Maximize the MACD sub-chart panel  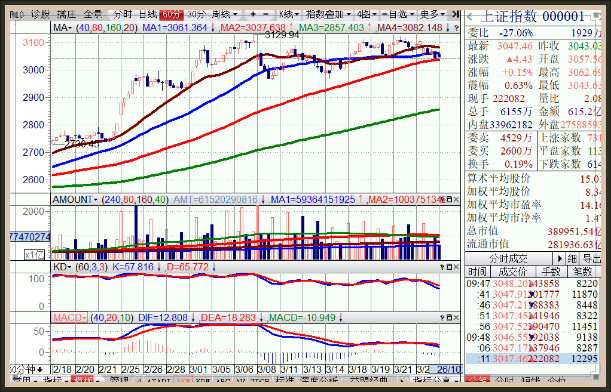click(x=449, y=318)
